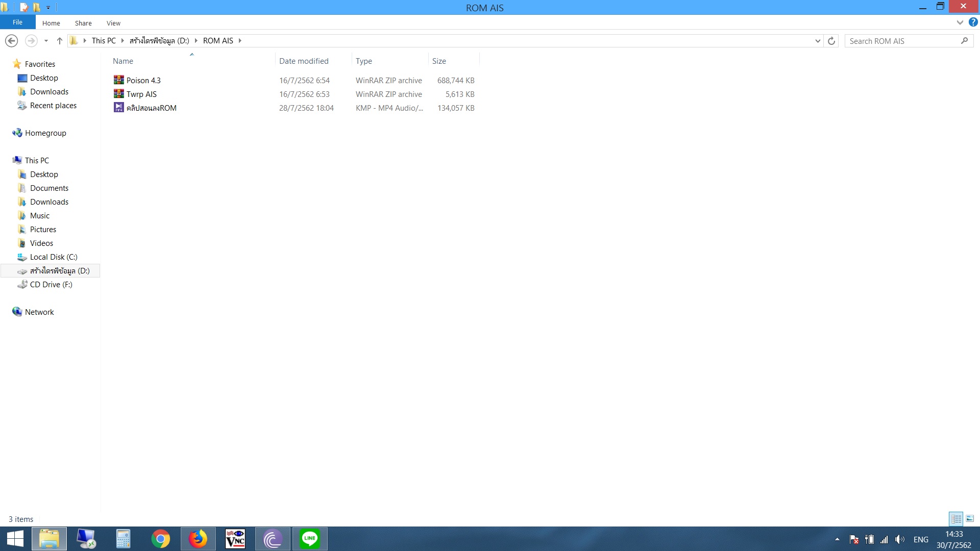The width and height of the screenshot is (980, 551).
Task: Click the network signal tray icon
Action: pos(884,539)
